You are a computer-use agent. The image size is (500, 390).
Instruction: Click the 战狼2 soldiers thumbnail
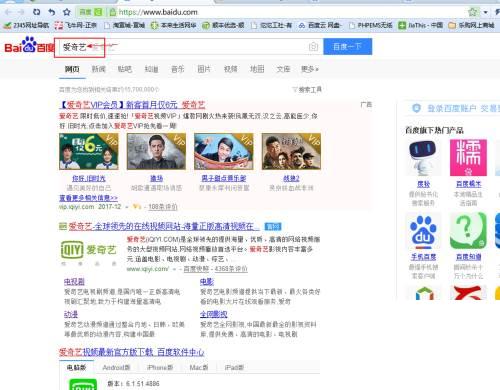tap(291, 151)
